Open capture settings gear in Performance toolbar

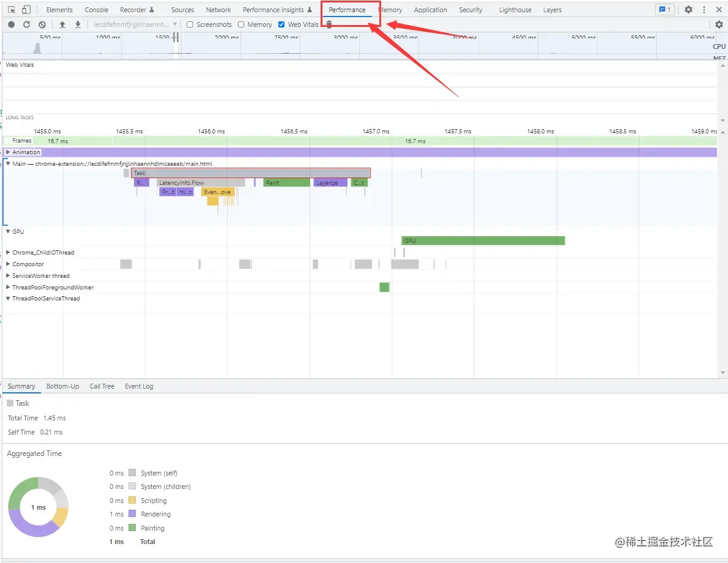tap(719, 24)
